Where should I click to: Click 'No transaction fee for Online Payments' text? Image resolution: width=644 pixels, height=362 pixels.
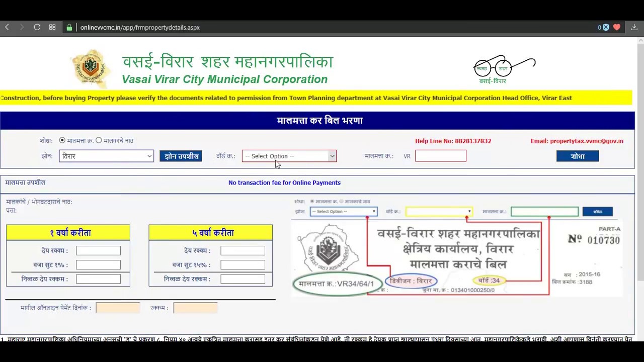point(284,183)
